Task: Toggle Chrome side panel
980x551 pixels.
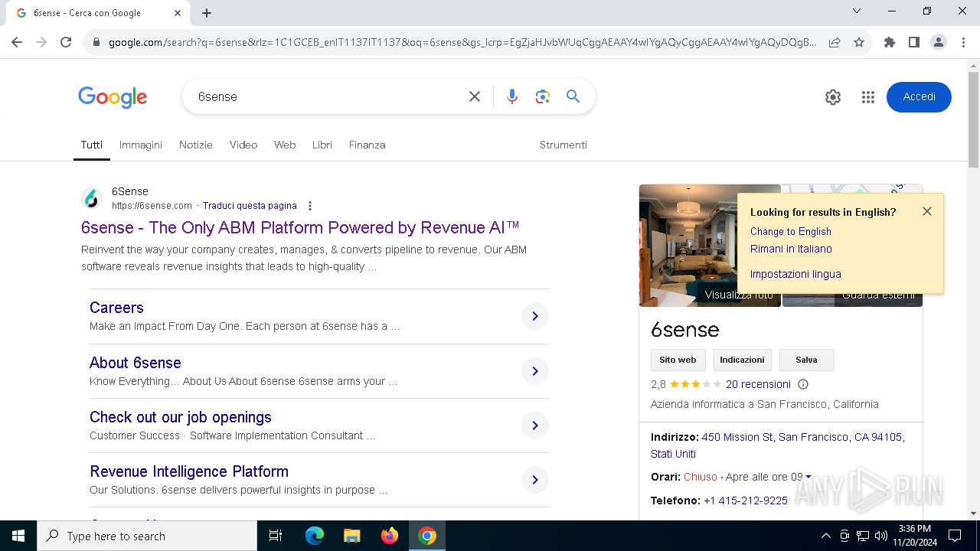Action: (914, 42)
